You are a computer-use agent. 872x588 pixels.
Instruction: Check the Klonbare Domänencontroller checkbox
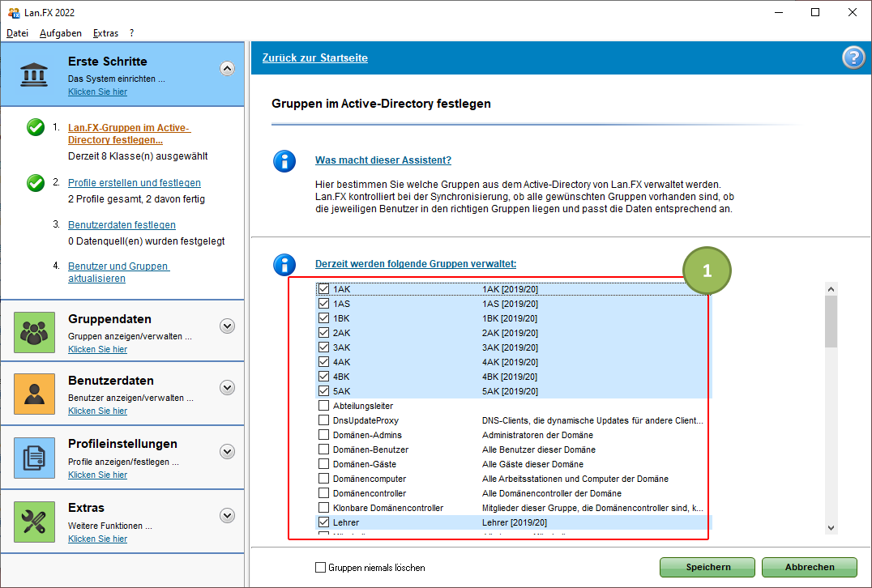click(323, 507)
